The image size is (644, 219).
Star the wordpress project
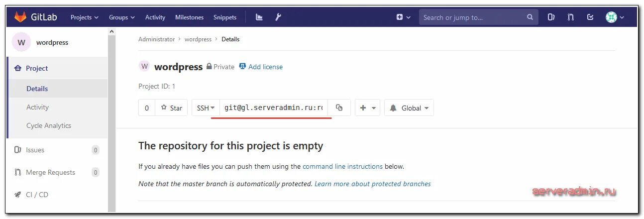[x=171, y=108]
